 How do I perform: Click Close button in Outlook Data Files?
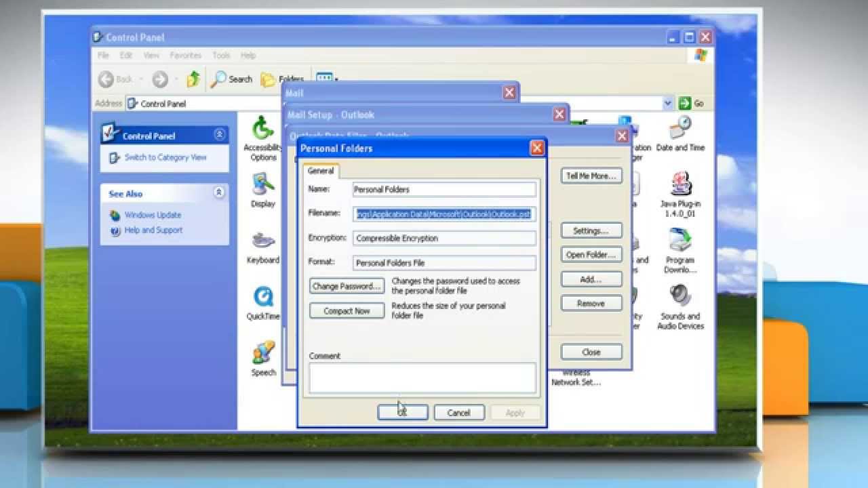pos(591,352)
